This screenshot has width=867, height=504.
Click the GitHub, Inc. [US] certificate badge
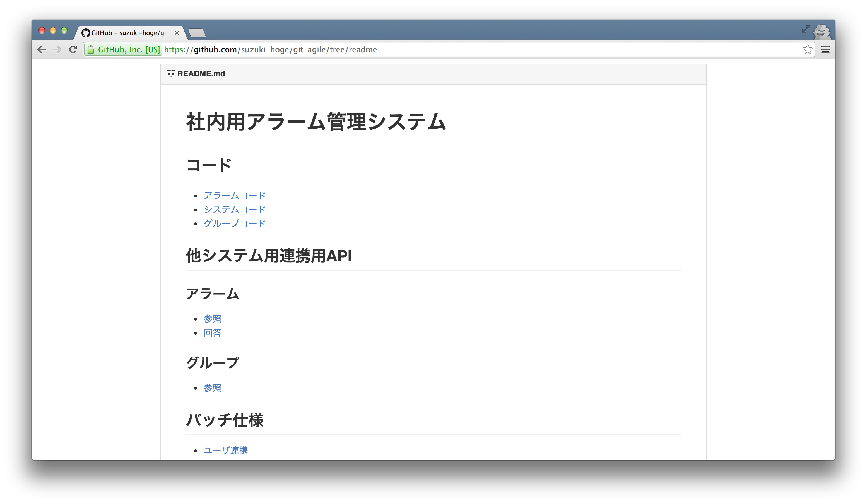point(124,50)
